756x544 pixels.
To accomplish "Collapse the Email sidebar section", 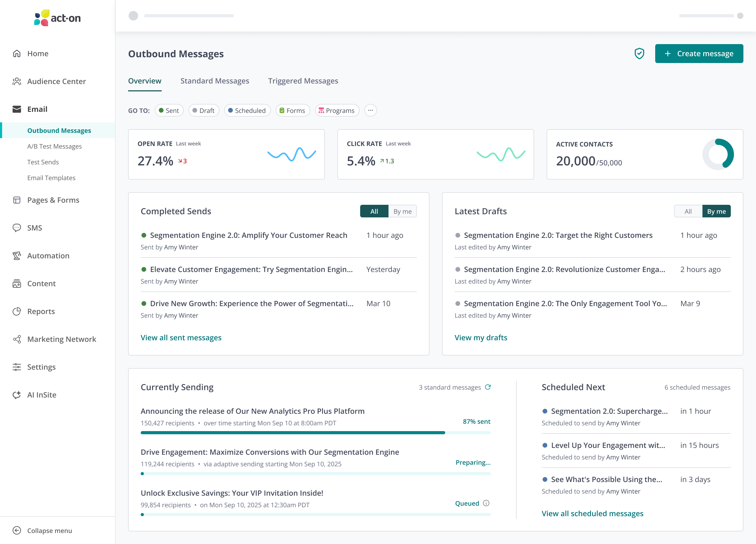I will point(30,109).
